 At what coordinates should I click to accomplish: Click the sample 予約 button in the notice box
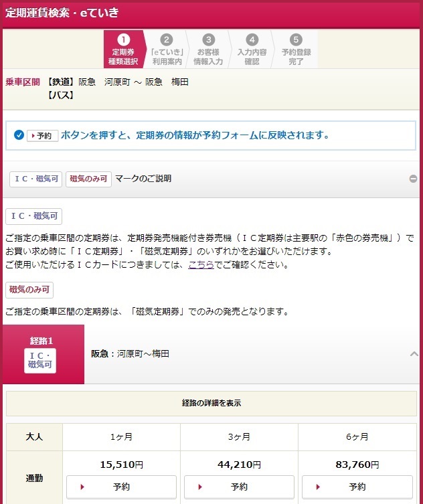(x=42, y=136)
